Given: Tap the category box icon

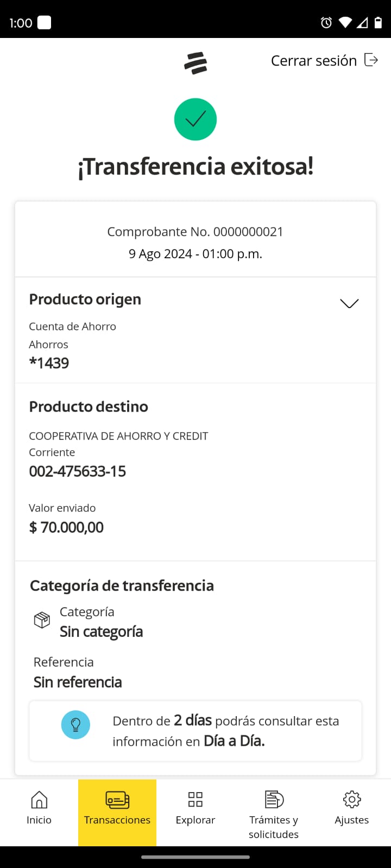Looking at the screenshot, I should 42,620.
